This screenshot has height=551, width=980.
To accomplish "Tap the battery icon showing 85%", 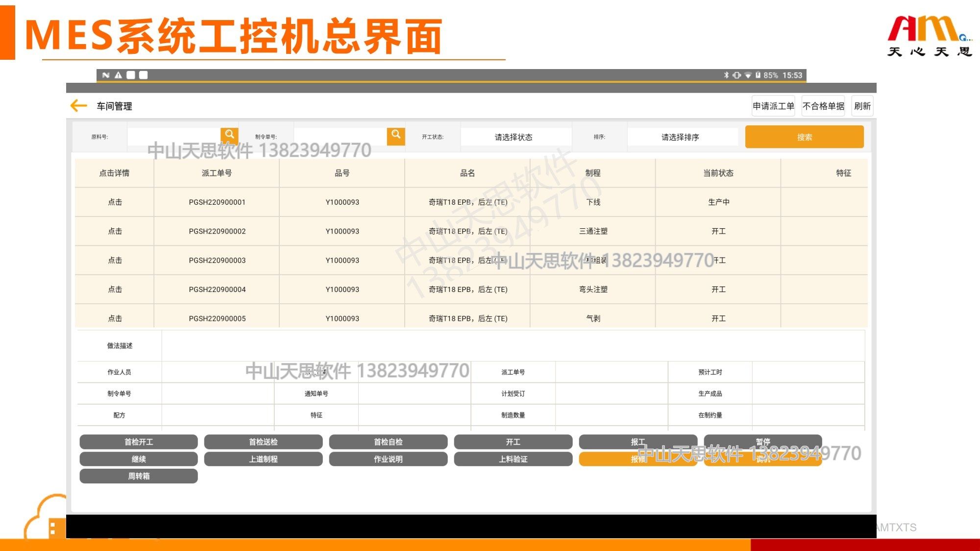I will [x=758, y=75].
